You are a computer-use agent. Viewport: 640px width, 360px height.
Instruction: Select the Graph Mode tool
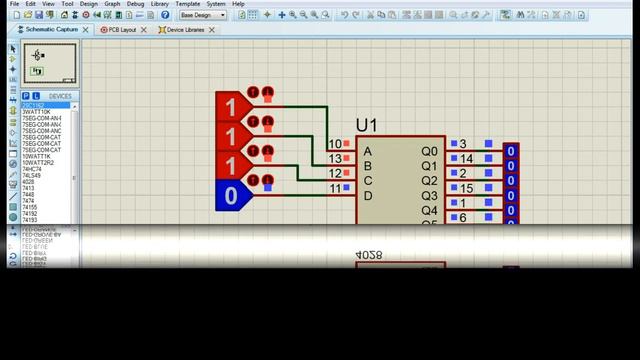(13, 143)
